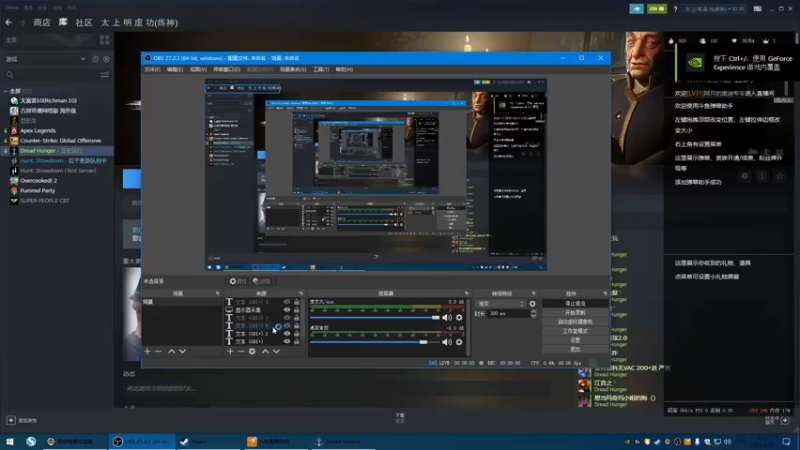Hide the 显示器采集 source

tap(287, 310)
